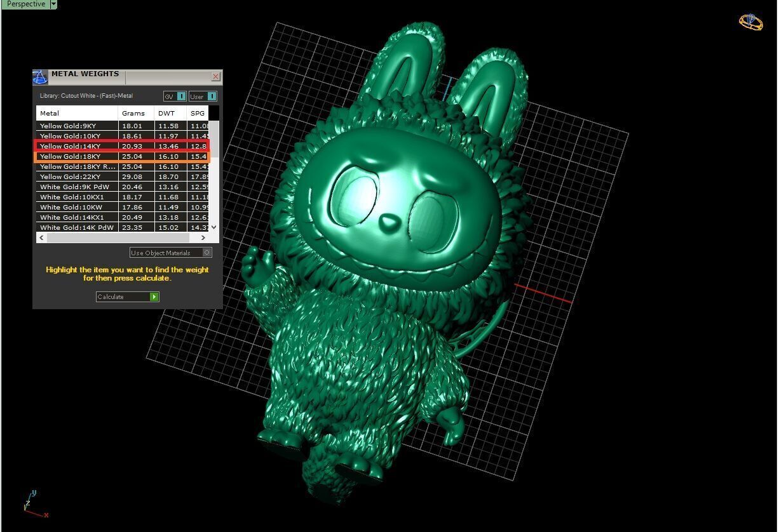The height and width of the screenshot is (532, 779).
Task: Click the 23.35 grams value
Action: (132, 227)
